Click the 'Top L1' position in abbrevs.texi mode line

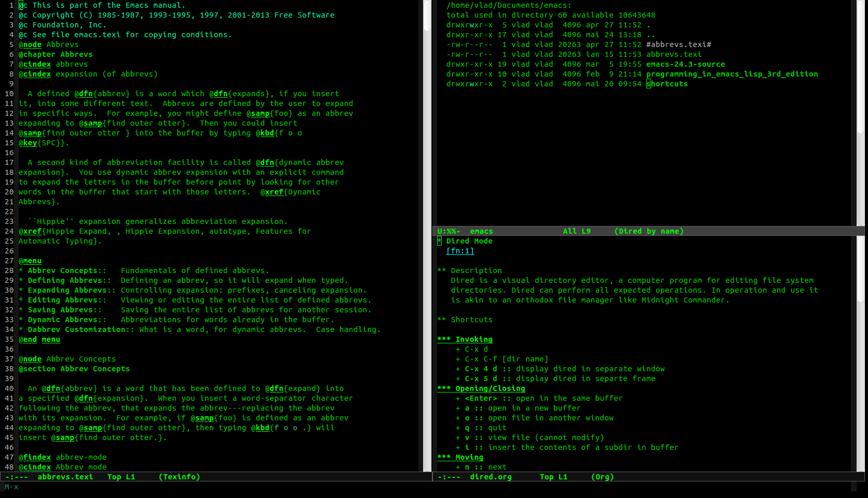tap(121, 477)
